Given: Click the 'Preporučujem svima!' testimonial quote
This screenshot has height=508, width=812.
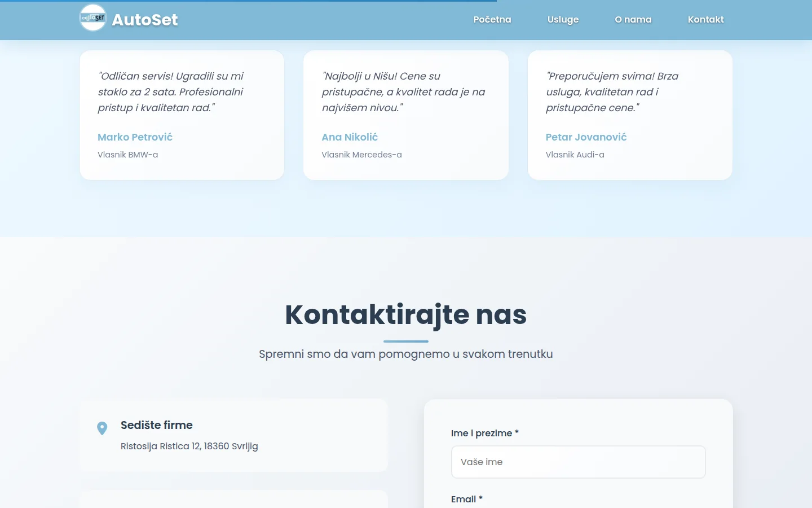Looking at the screenshot, I should (x=612, y=92).
